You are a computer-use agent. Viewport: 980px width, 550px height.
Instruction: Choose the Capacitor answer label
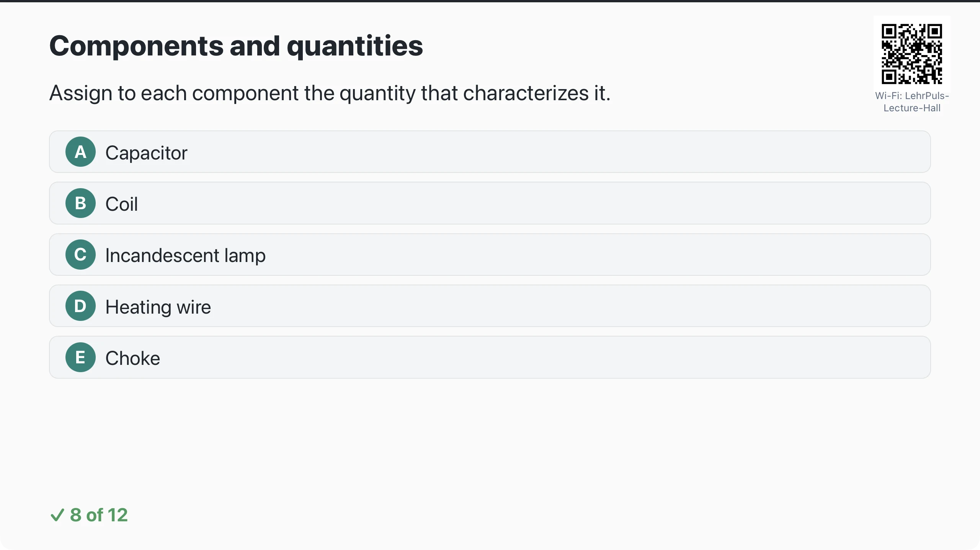point(146,153)
